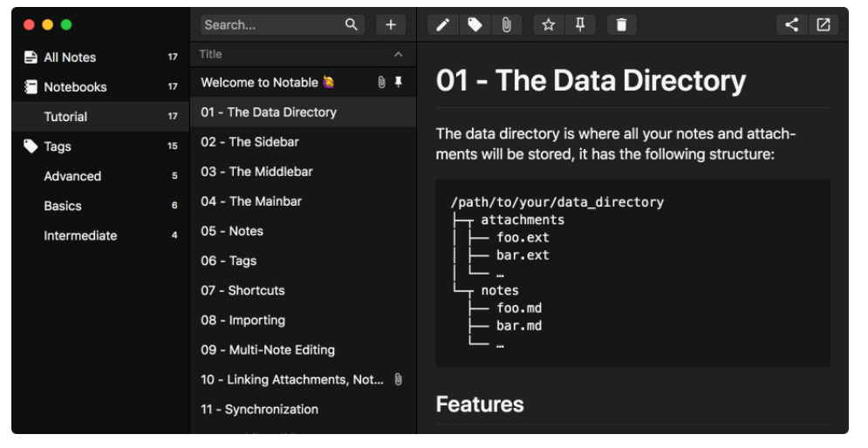Click the magnifier search icon
The image size is (868, 448).
tap(352, 25)
